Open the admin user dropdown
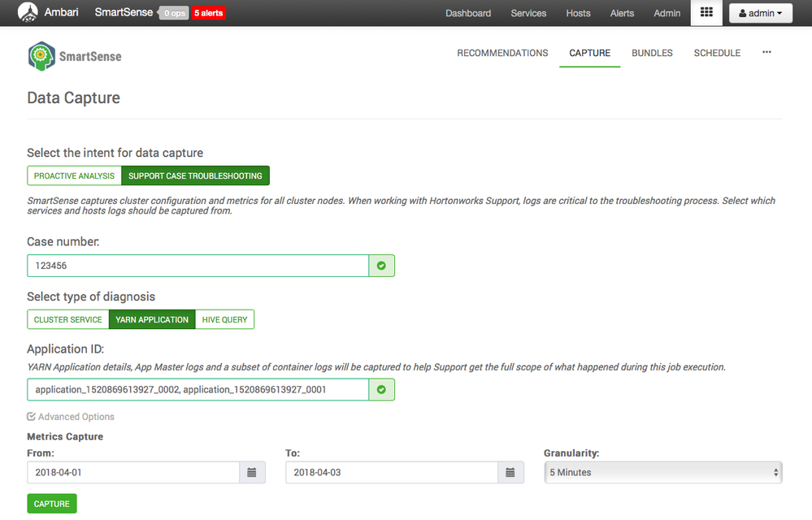Image resolution: width=812 pixels, height=520 pixels. click(x=761, y=14)
